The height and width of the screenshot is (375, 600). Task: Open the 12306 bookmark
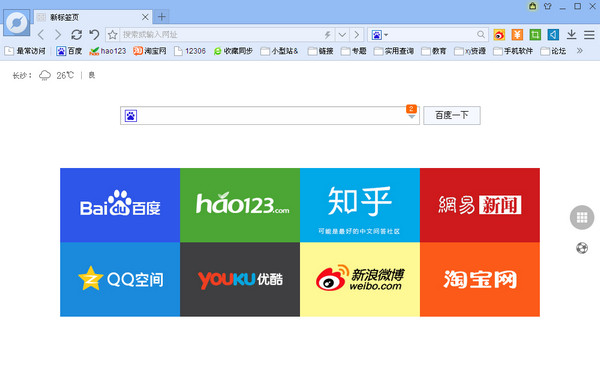pos(190,51)
